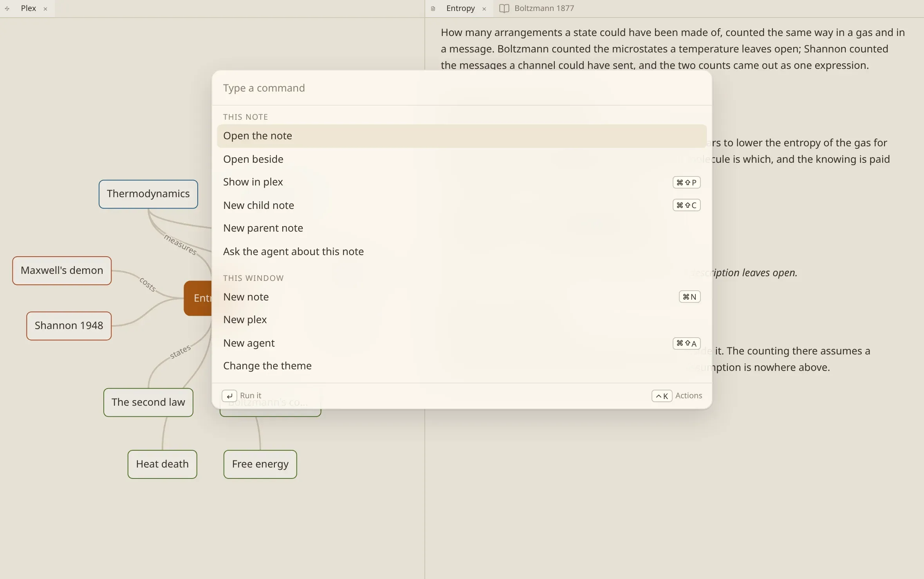Select the Free energy node
This screenshot has height=579, width=924.
260,464
